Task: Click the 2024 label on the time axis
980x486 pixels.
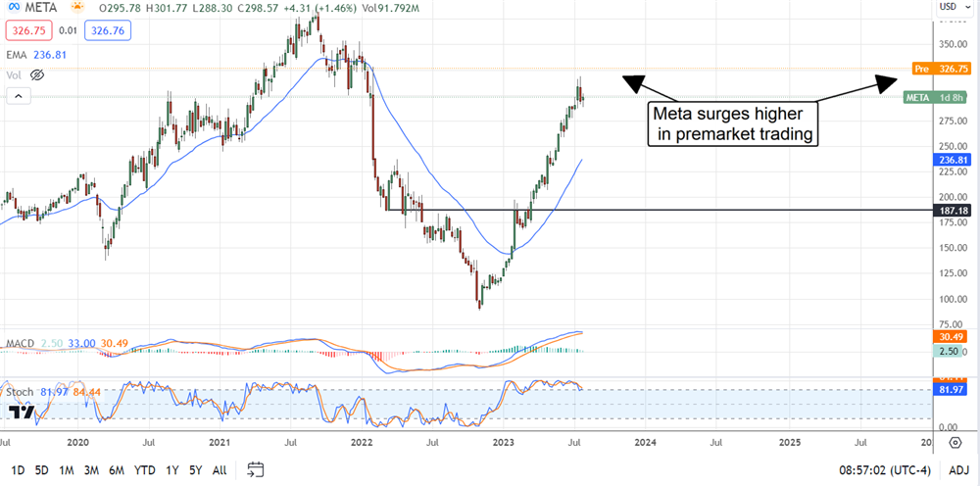Action: tap(645, 442)
